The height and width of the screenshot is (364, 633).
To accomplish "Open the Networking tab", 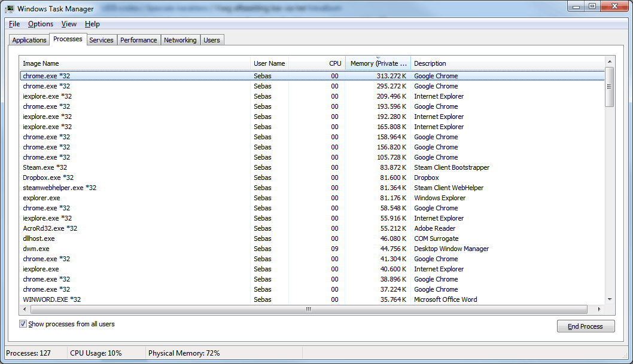I will click(180, 40).
